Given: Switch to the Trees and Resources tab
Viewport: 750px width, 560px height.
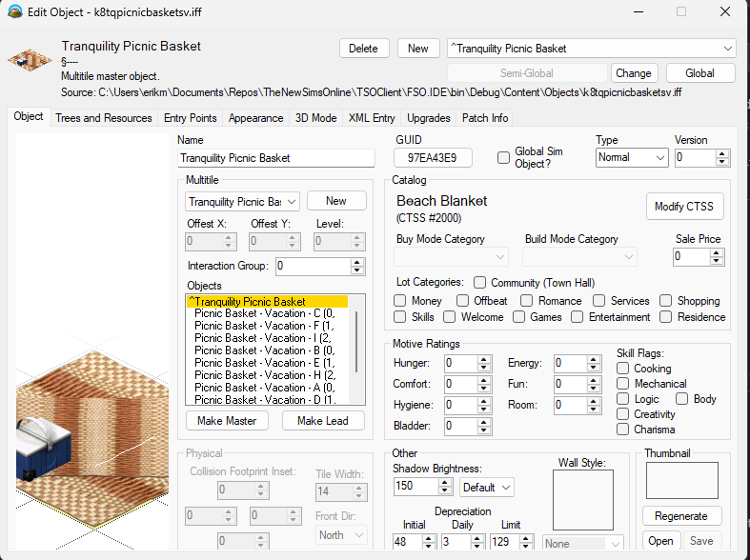Looking at the screenshot, I should 104,118.
